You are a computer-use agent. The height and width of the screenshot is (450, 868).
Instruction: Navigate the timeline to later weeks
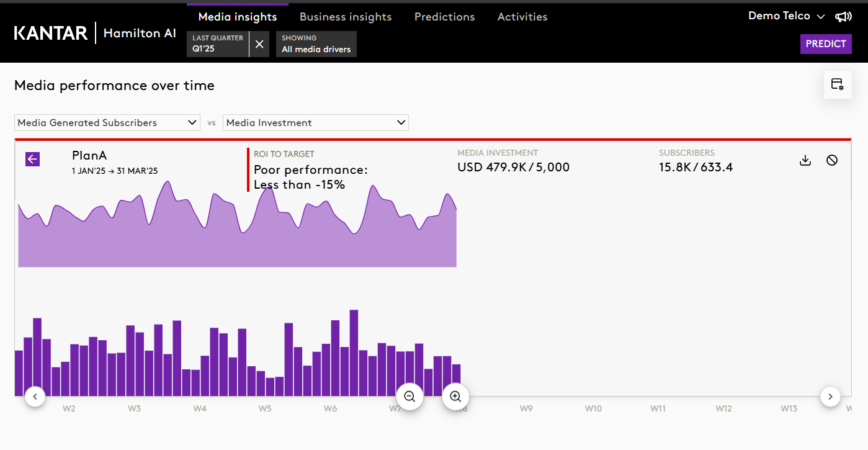(x=830, y=396)
